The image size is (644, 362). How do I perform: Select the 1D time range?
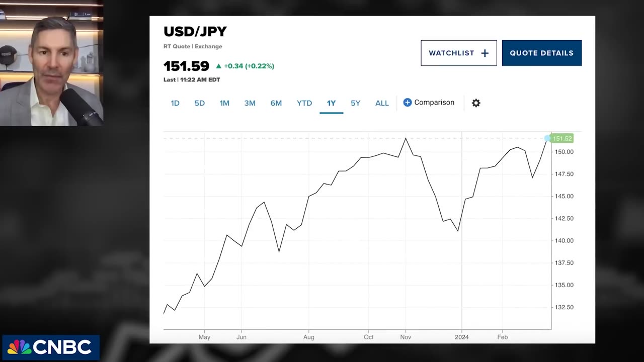coord(175,103)
